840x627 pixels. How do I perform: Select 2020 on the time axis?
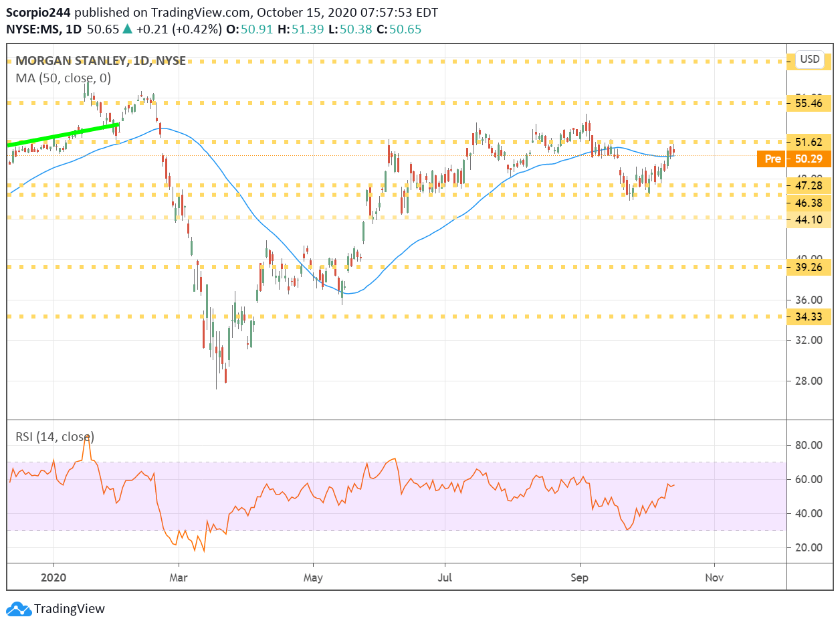click(x=53, y=577)
